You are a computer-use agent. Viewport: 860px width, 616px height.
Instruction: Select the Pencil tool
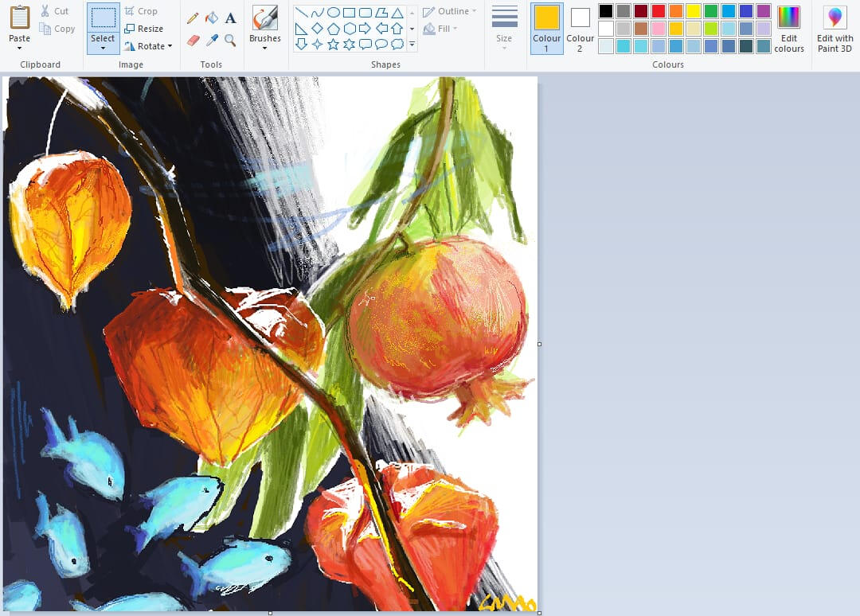[193, 18]
